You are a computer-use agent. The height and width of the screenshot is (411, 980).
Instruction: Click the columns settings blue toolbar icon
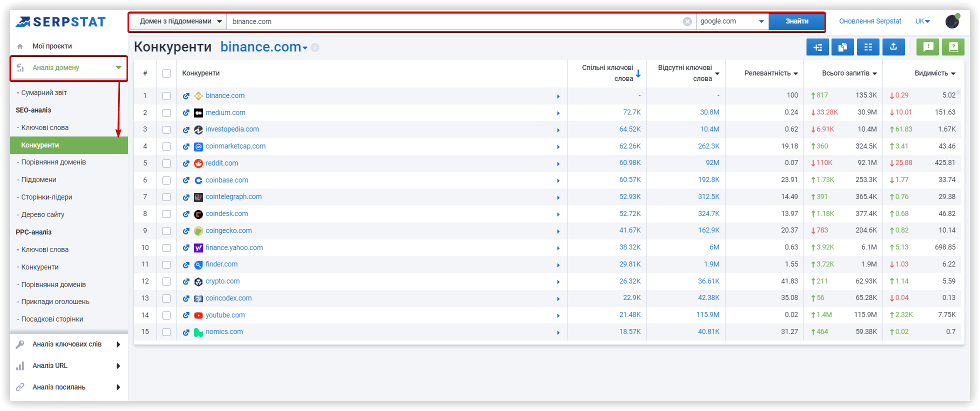pyautogui.click(x=868, y=47)
